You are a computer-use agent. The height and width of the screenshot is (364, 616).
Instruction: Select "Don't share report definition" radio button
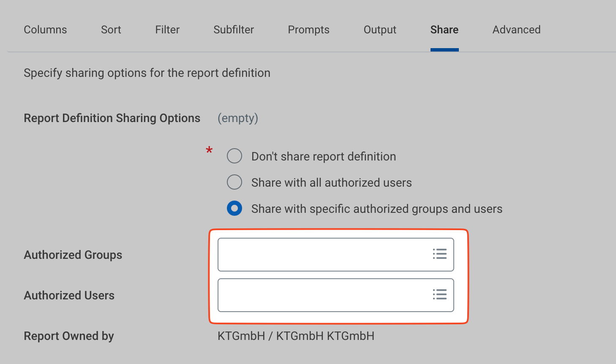click(x=234, y=156)
